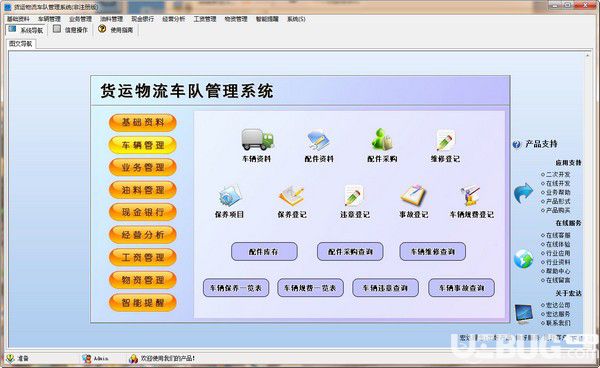Open the 维修登记 notepad icon
Image resolution: width=600 pixels, height=368 pixels.
(445, 140)
